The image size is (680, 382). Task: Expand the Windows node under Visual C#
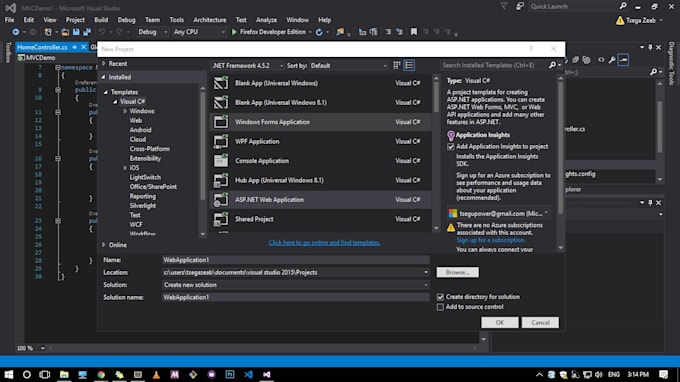(x=125, y=111)
